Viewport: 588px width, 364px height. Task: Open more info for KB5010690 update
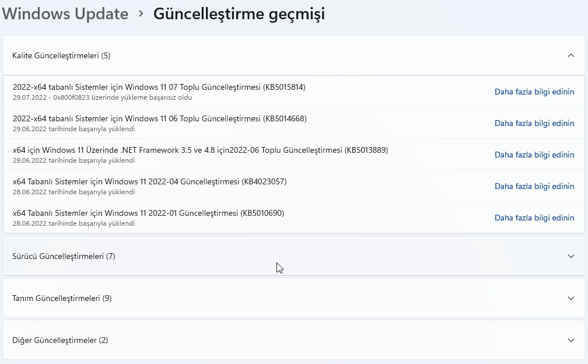point(534,218)
